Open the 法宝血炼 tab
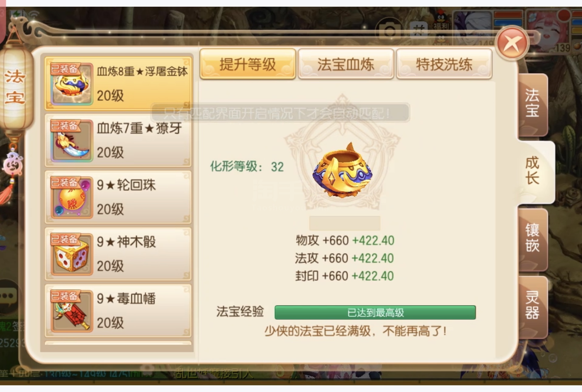Image resolution: width=582 pixels, height=392 pixels. pos(346,64)
